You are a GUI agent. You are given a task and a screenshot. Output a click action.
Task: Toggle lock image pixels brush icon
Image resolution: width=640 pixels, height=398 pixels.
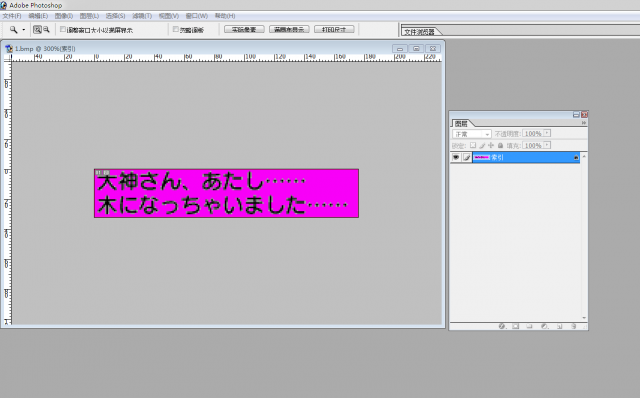pyautogui.click(x=482, y=145)
